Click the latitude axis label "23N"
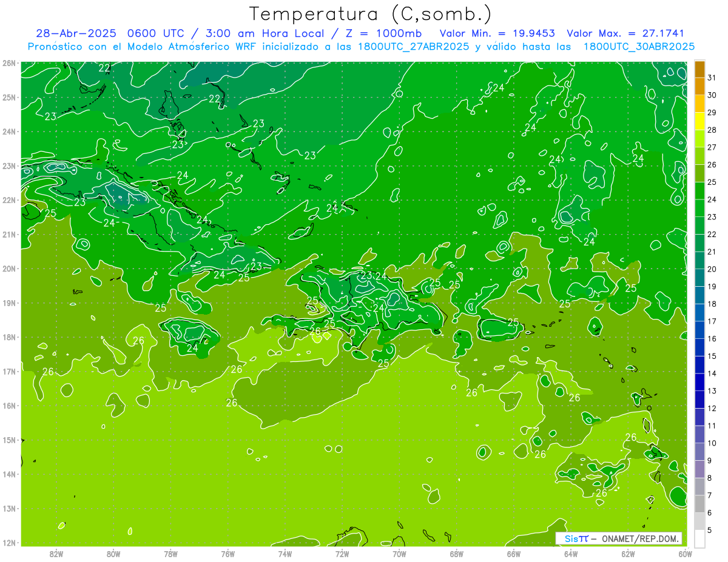 pyautogui.click(x=9, y=166)
